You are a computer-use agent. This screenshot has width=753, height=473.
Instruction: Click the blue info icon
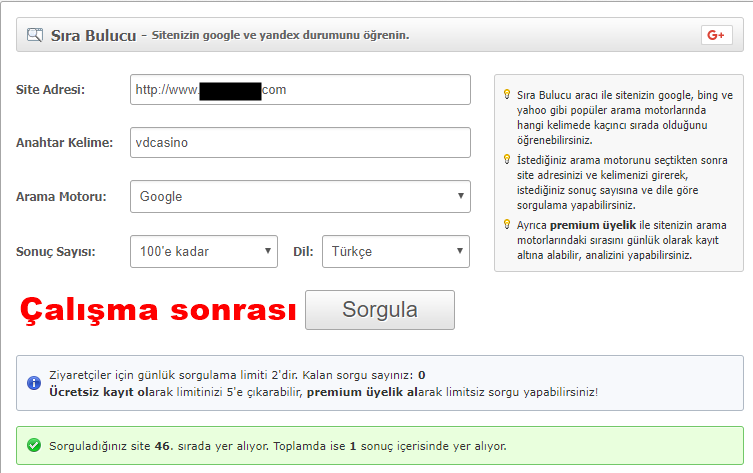[34, 383]
